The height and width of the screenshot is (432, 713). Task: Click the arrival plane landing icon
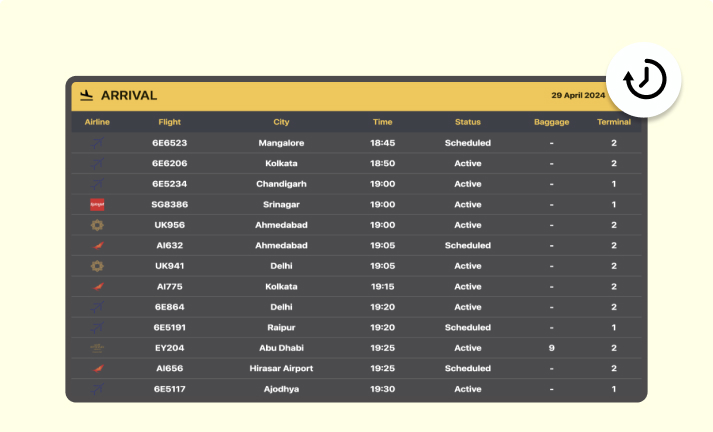click(x=86, y=95)
